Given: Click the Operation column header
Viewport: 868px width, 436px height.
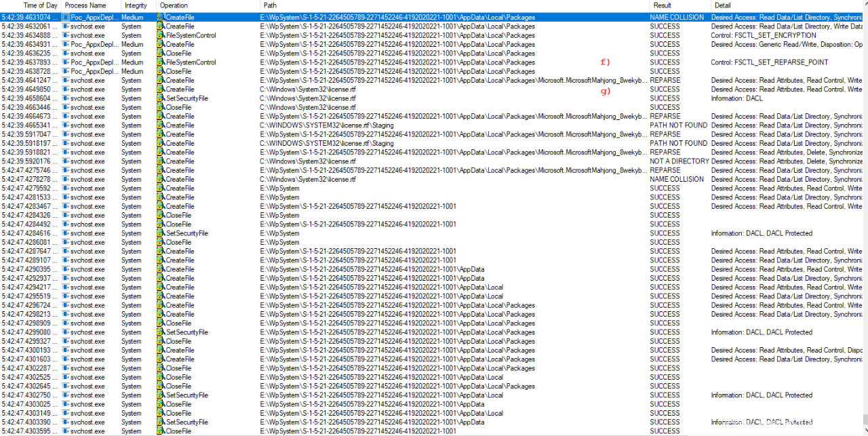Looking at the screenshot, I should (x=174, y=5).
